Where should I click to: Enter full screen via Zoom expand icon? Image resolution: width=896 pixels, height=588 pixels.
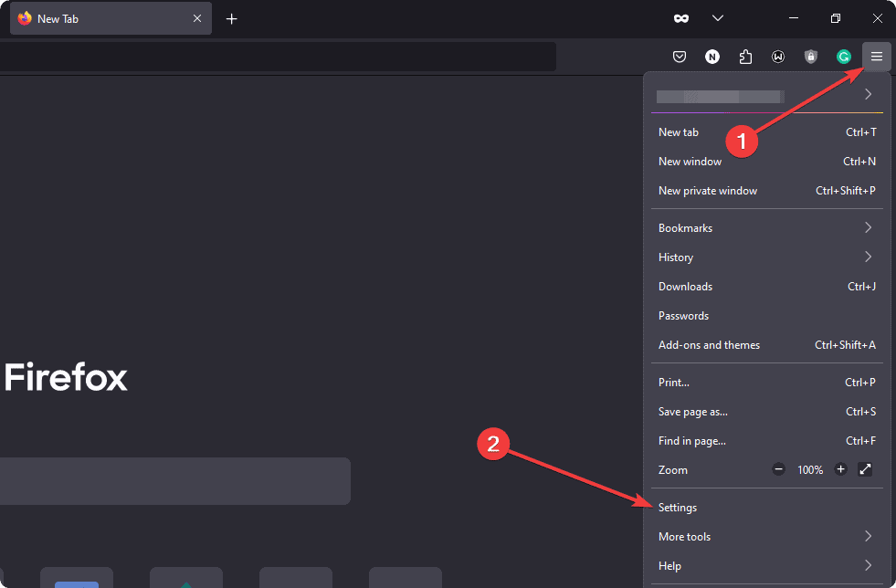coord(865,469)
